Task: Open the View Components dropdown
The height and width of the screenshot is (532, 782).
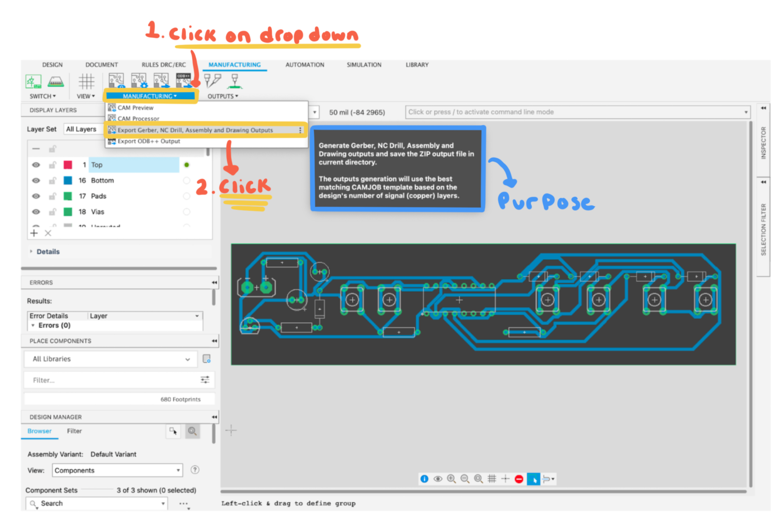Action: click(x=117, y=470)
